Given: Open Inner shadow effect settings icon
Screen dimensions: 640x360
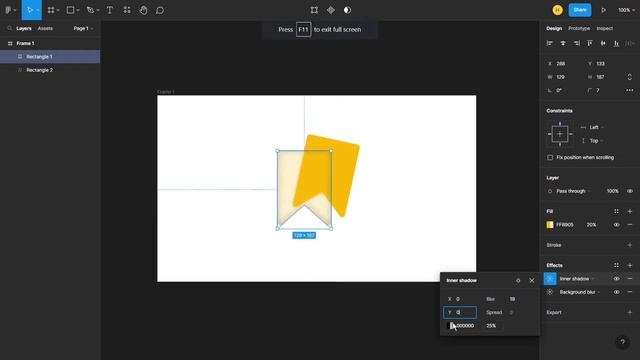Looking at the screenshot, I should 550,279.
